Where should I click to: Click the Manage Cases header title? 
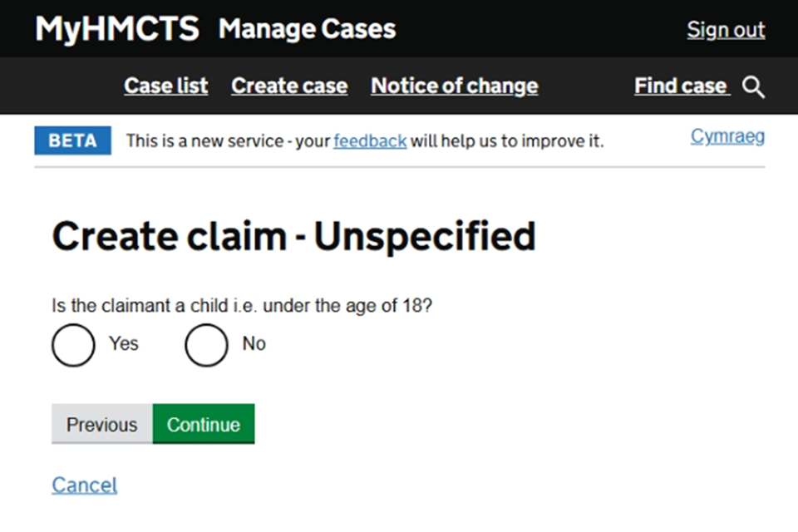[x=308, y=29]
